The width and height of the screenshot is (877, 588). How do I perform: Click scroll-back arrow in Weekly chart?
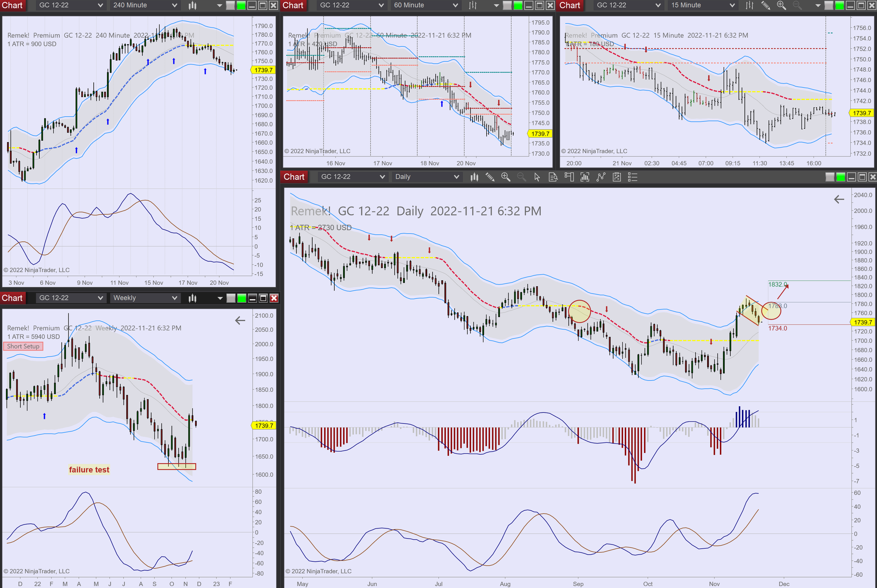pyautogui.click(x=240, y=320)
